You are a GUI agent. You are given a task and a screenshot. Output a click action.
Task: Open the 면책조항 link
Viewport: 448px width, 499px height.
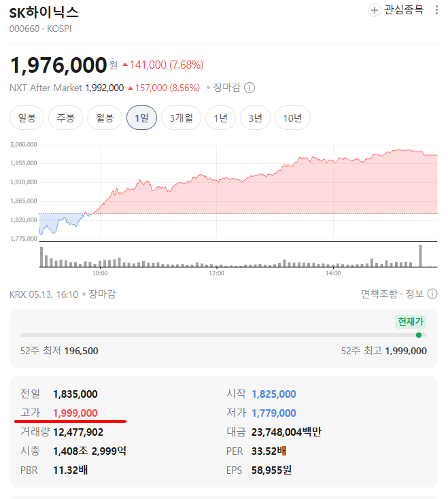(x=379, y=294)
